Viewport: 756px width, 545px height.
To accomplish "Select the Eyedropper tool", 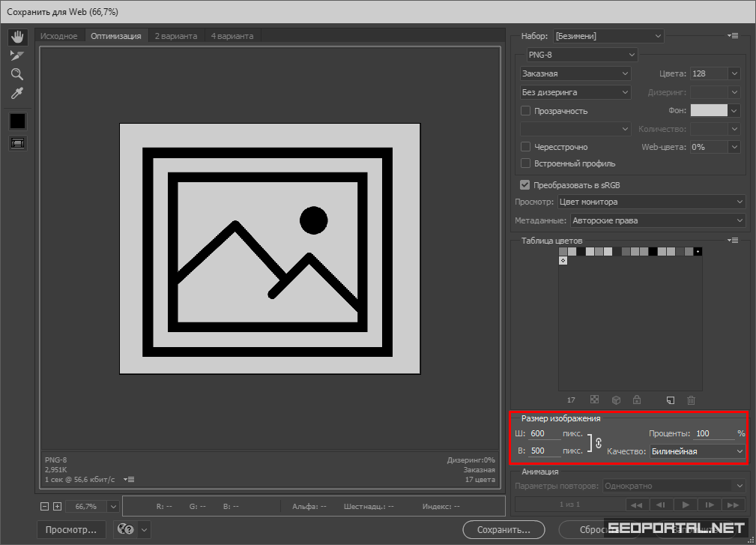I will coord(17,94).
